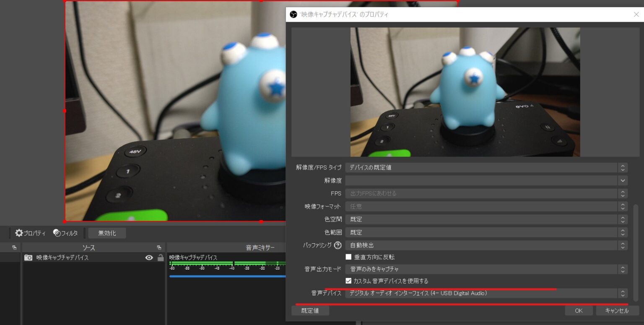Toggle visibility eye of 映像キャプチャデバイス source
The image size is (644, 325).
tap(149, 258)
